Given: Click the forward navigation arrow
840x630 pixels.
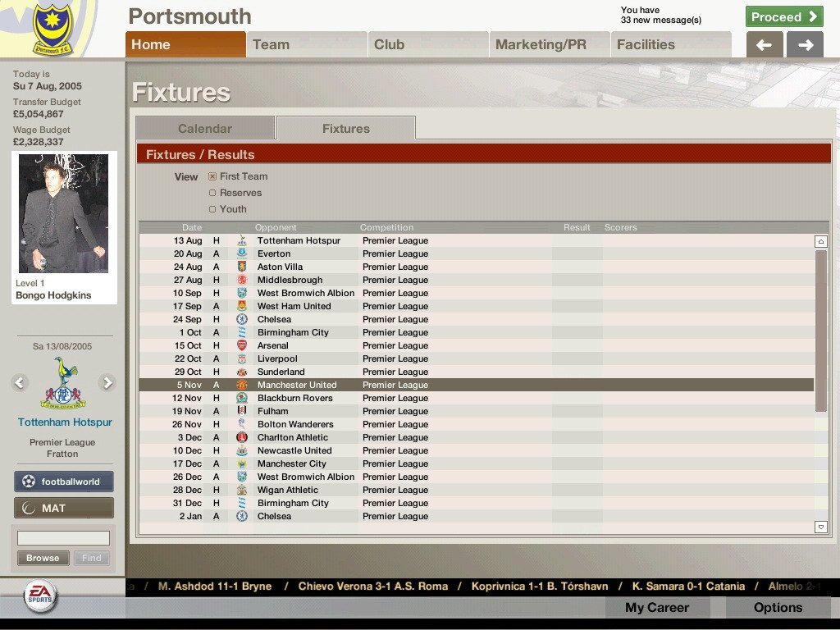Looking at the screenshot, I should pos(805,45).
